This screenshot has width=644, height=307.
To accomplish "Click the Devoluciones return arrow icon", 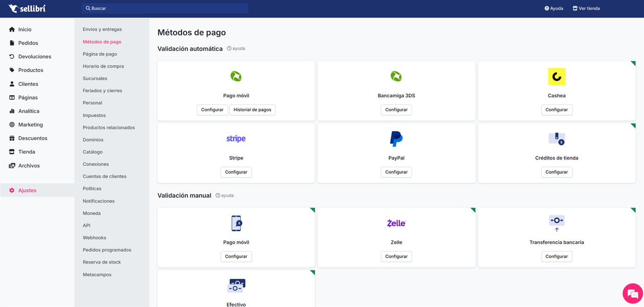I will [x=12, y=57].
